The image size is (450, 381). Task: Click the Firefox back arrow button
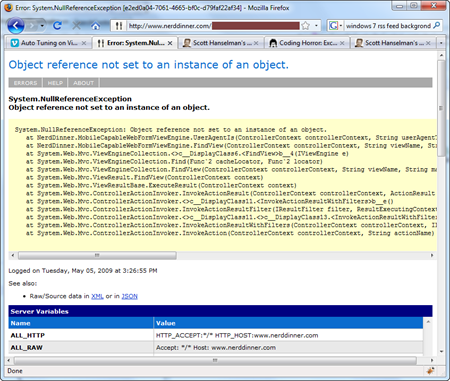tap(16, 25)
